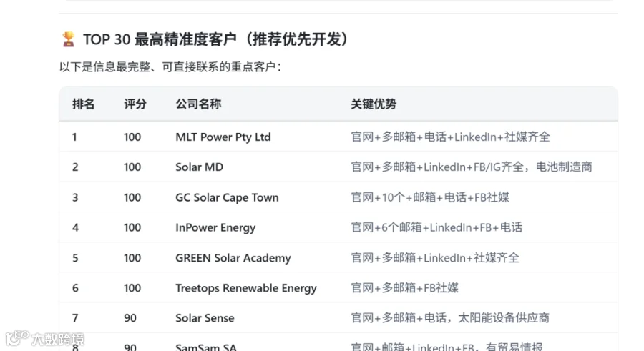Select company name 'Solar MD'
Viewport: 644px width, 351px height.
click(199, 167)
